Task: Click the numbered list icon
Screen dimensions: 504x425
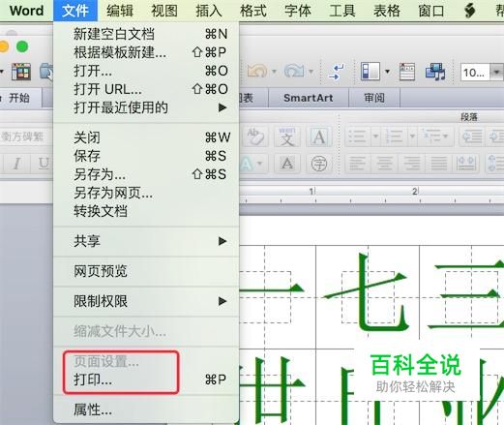Action: pyautogui.click(x=394, y=137)
